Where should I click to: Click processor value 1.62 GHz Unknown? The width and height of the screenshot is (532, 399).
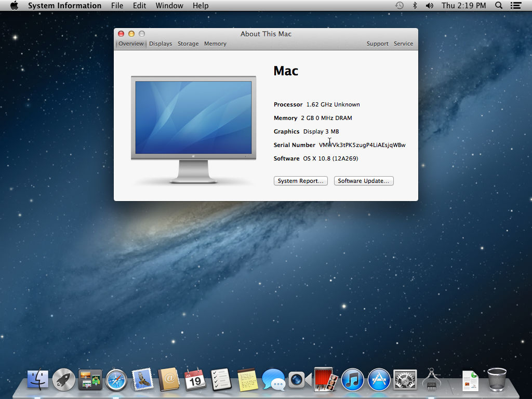333,104
